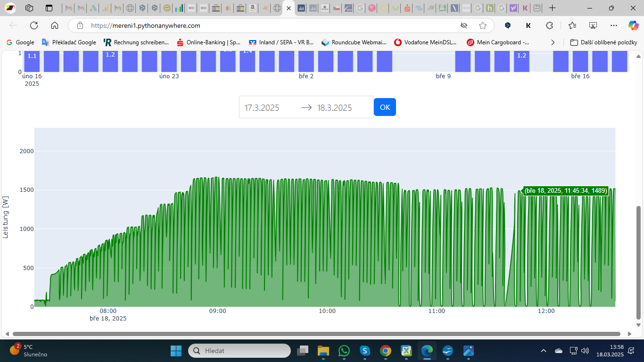The width and height of the screenshot is (644, 362).
Task: Click the Windows search box Hledat
Action: (x=239, y=351)
